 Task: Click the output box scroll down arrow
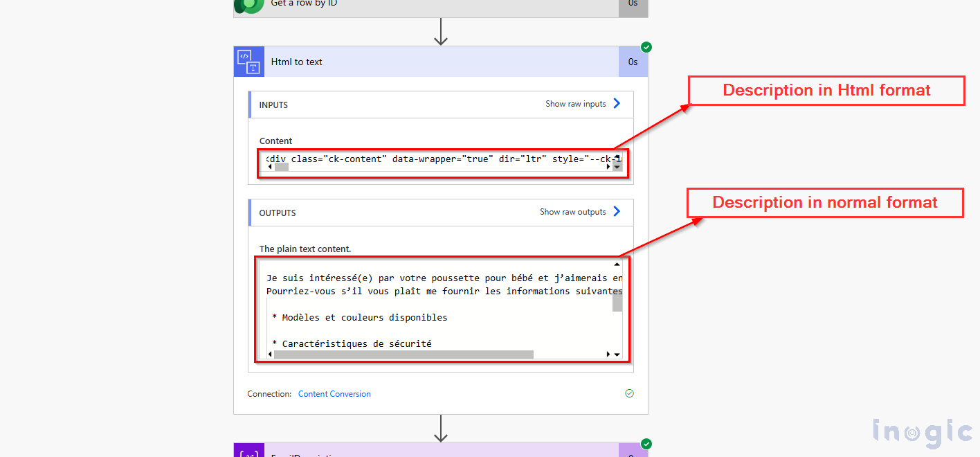pos(617,355)
